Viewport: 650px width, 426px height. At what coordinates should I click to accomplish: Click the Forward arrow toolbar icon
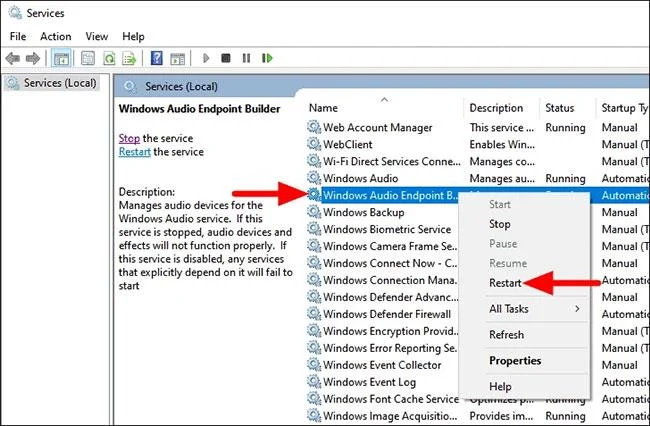(32, 58)
